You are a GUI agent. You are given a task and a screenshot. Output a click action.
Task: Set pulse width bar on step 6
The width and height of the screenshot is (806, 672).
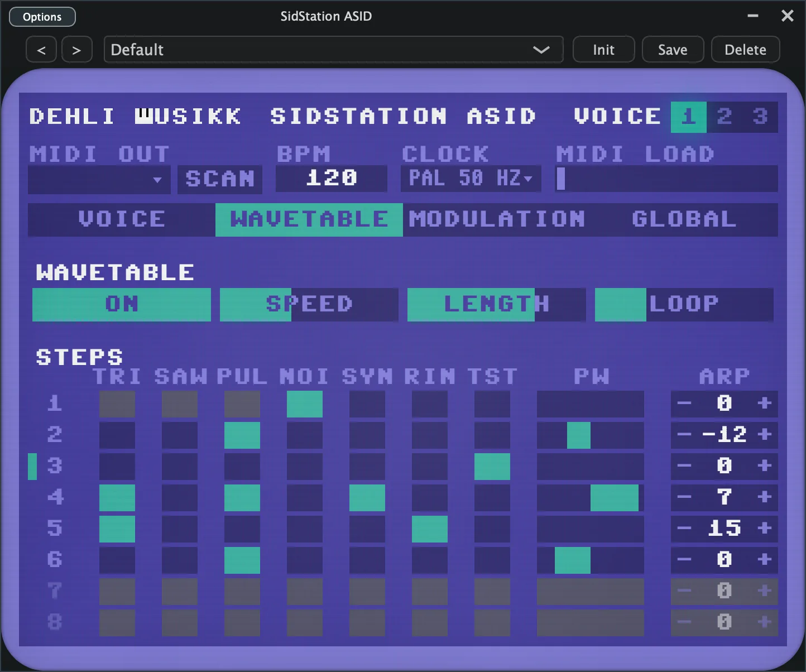tap(591, 560)
